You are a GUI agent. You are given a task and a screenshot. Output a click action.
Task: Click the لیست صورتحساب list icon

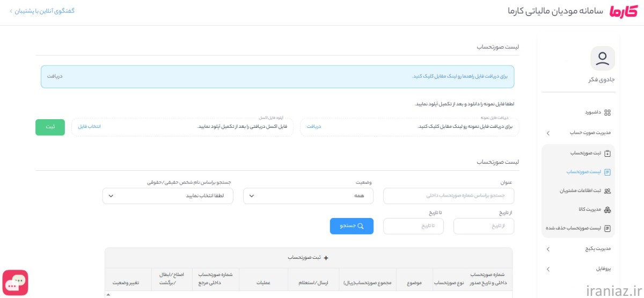coord(608,172)
